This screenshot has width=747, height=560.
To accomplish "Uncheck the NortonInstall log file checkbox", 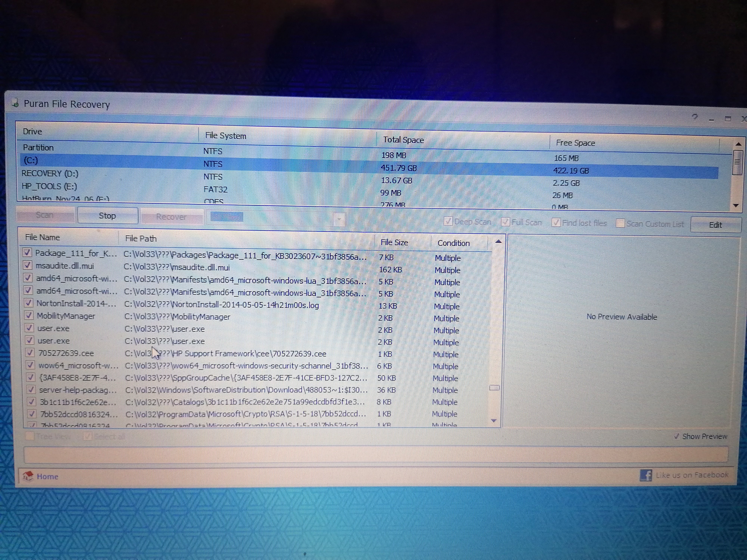I will 29,303.
